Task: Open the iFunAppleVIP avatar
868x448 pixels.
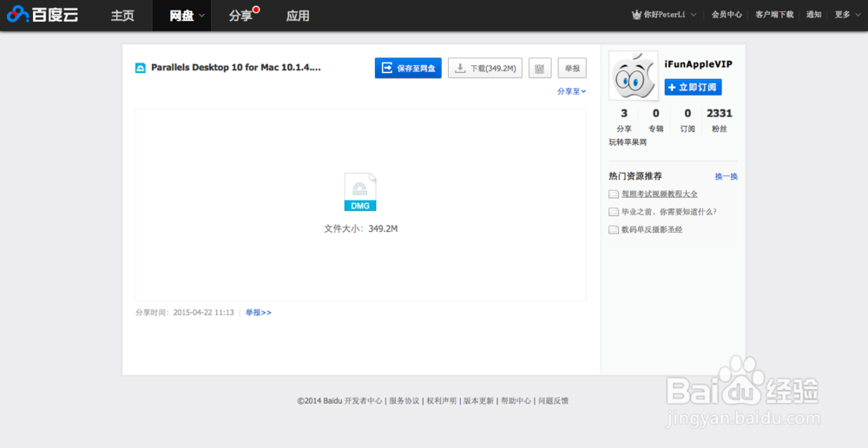Action: (x=634, y=76)
